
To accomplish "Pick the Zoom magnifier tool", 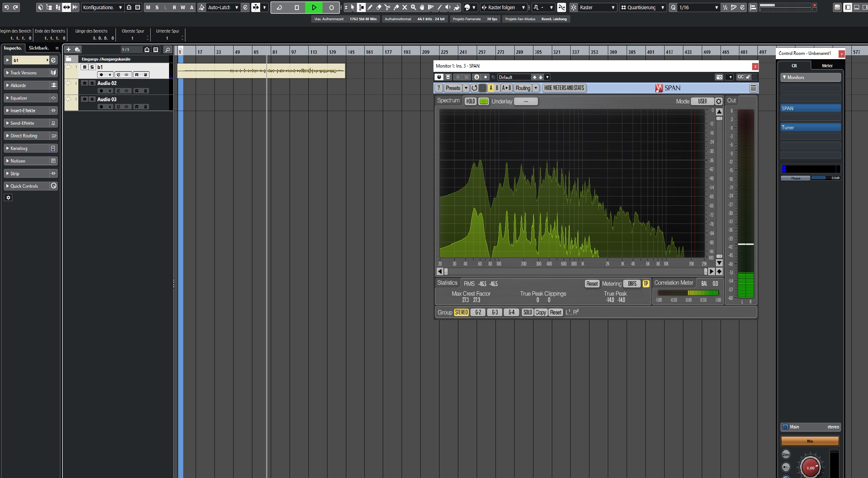I will tap(413, 7).
